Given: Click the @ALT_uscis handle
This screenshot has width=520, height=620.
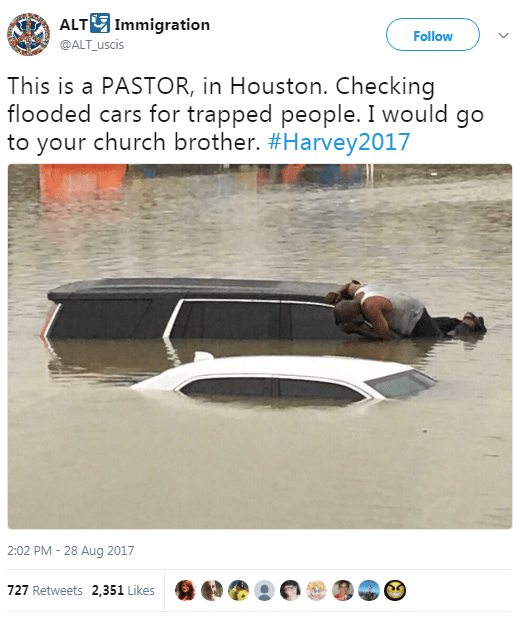Looking at the screenshot, I should [91, 45].
